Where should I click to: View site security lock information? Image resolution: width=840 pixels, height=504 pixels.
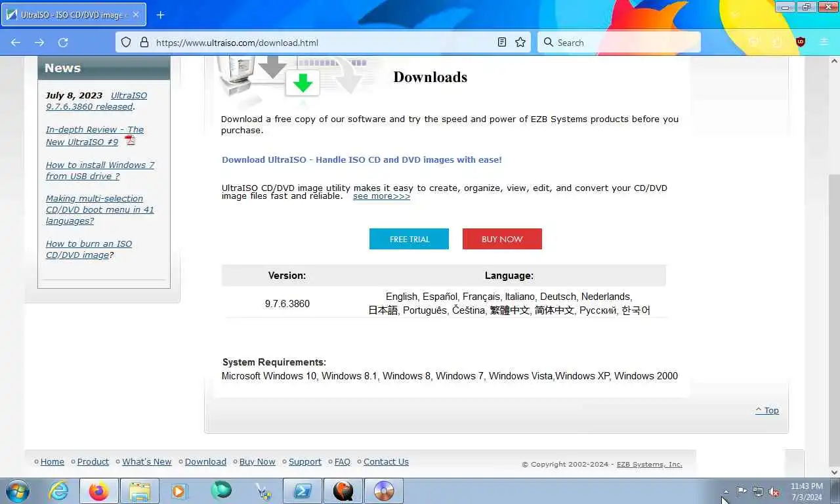(x=144, y=42)
